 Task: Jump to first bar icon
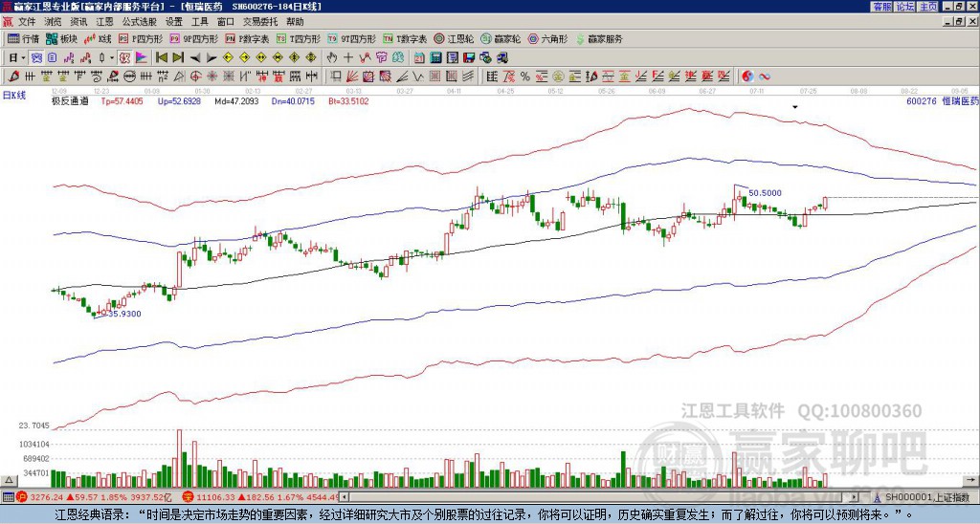[x=161, y=57]
